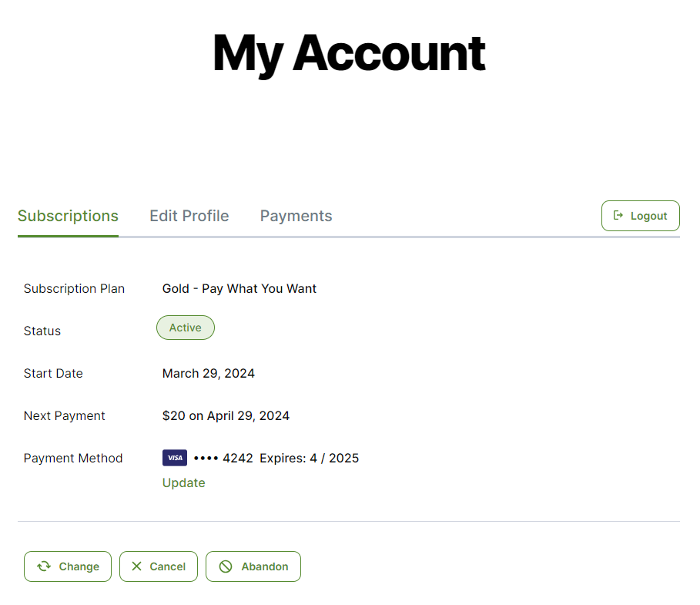Click the circular arrows Change icon

[x=44, y=566]
